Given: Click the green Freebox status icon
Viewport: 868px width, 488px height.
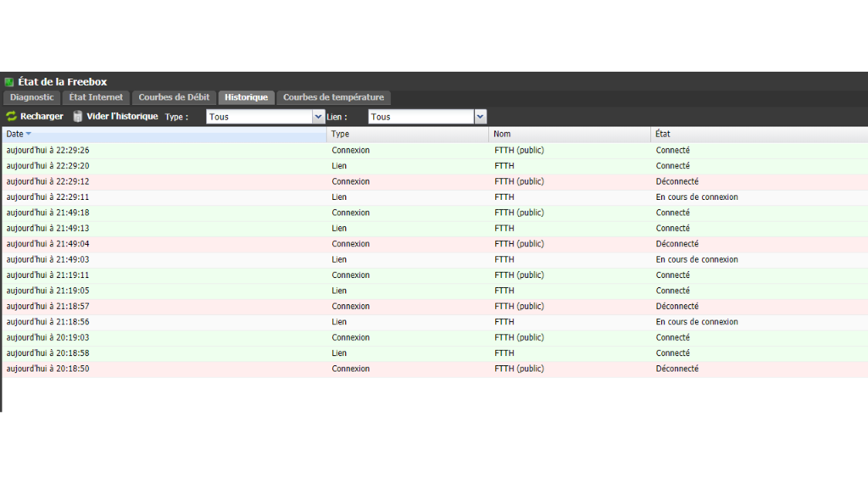Looking at the screenshot, I should tap(8, 82).
